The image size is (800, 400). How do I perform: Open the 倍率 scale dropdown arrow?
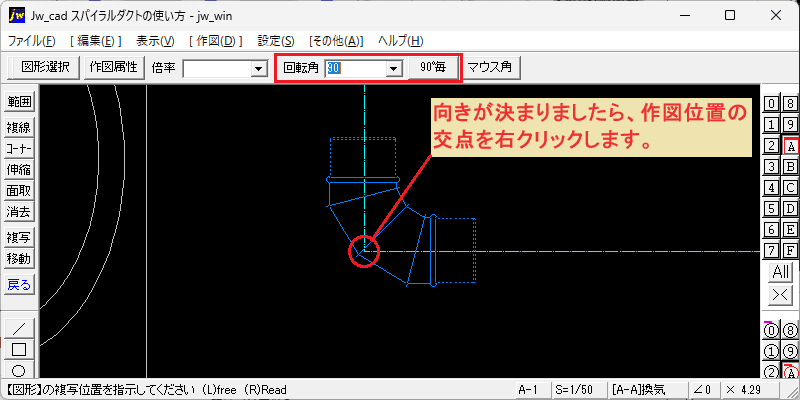(259, 68)
